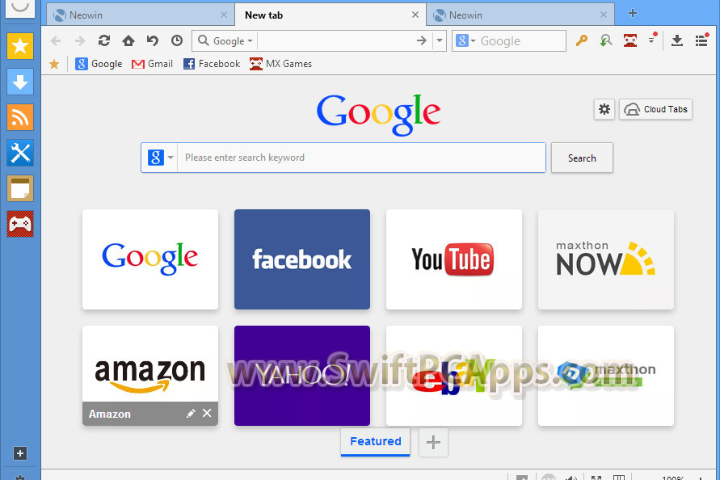The height and width of the screenshot is (480, 720).
Task: Open the RSS feed reader sidebar icon
Action: click(20, 117)
